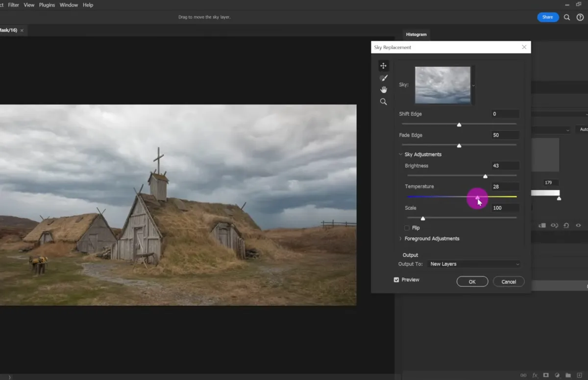Activate the Hand tool
Image resolution: width=588 pixels, height=380 pixels.
pos(384,90)
